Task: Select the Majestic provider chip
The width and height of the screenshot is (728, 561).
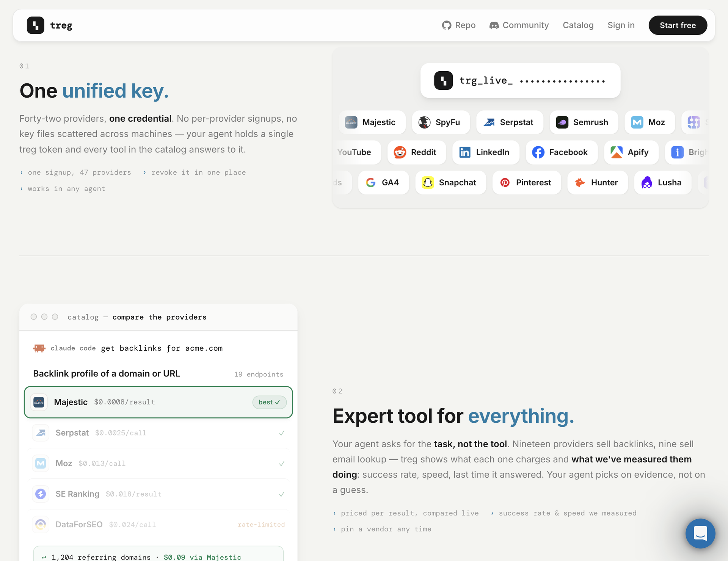Action: 372,122
